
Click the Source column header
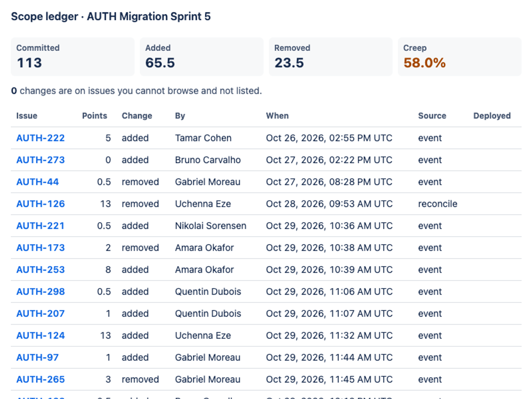pyautogui.click(x=432, y=116)
